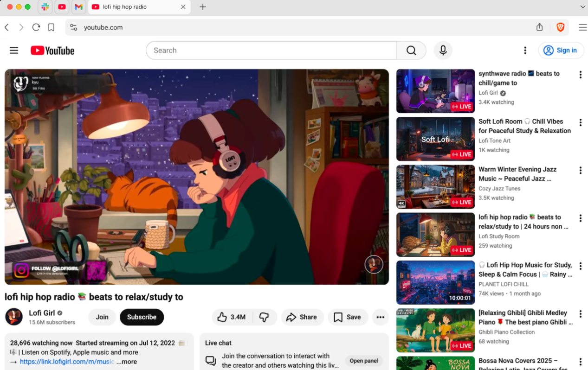Start voice search with the microphone

pos(443,51)
